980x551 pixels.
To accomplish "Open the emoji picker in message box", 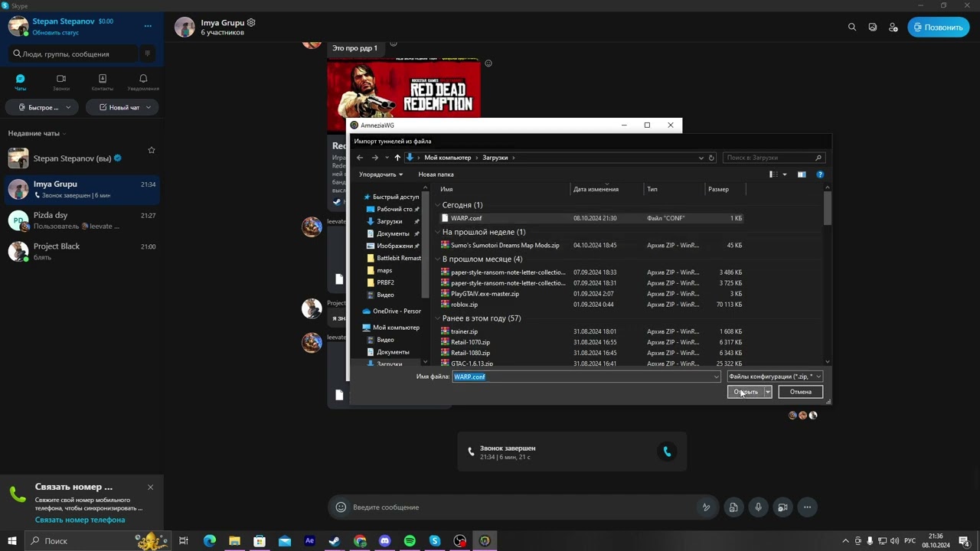I will pyautogui.click(x=341, y=507).
